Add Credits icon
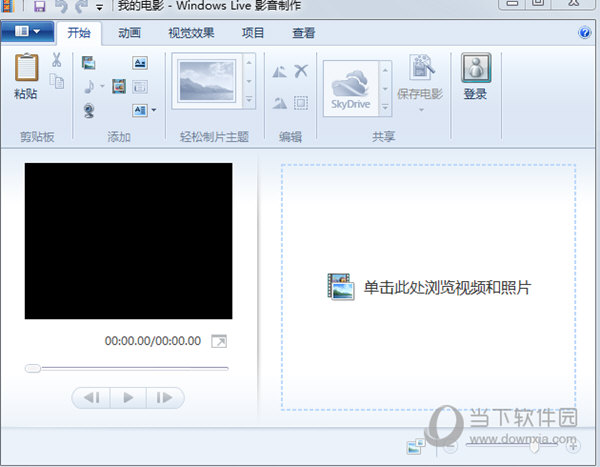The width and height of the screenshot is (600, 467). click(140, 111)
